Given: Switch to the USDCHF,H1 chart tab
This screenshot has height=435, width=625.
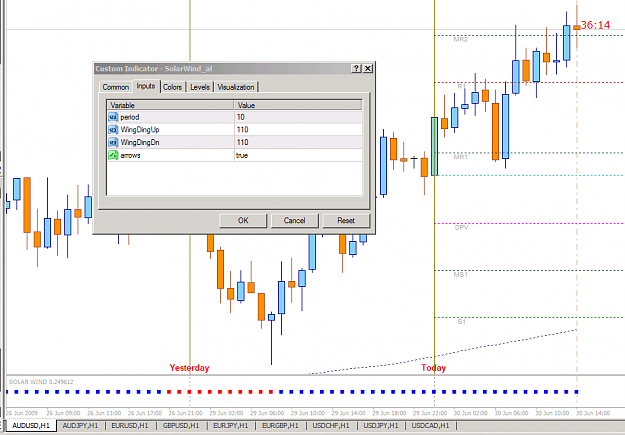Looking at the screenshot, I should [x=331, y=426].
